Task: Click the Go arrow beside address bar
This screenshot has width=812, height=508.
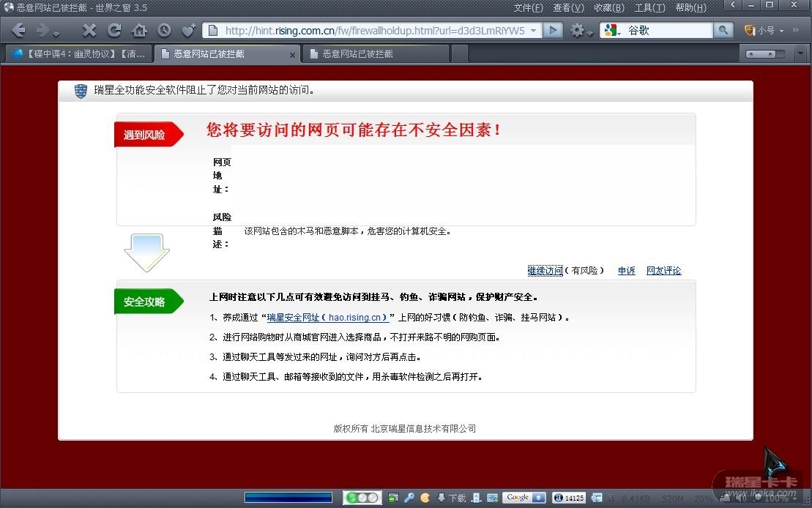Action: 553,30
